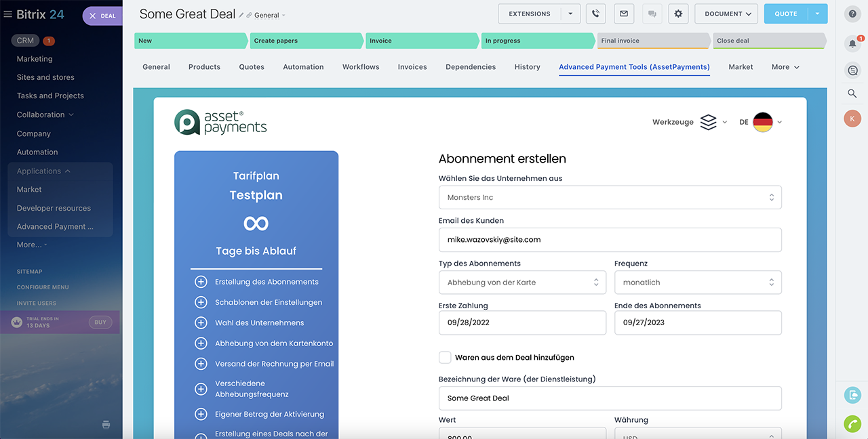Click the BUY trial button
This screenshot has width=868, height=439.
pyautogui.click(x=100, y=322)
